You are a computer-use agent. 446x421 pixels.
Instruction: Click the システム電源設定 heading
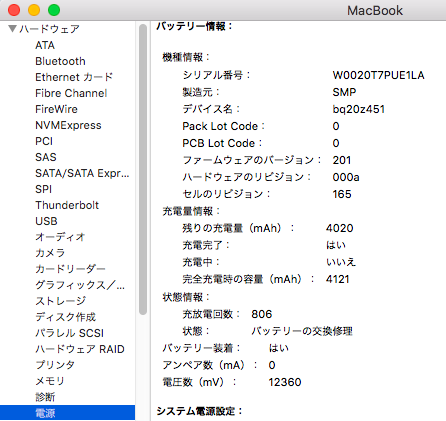coord(199,411)
